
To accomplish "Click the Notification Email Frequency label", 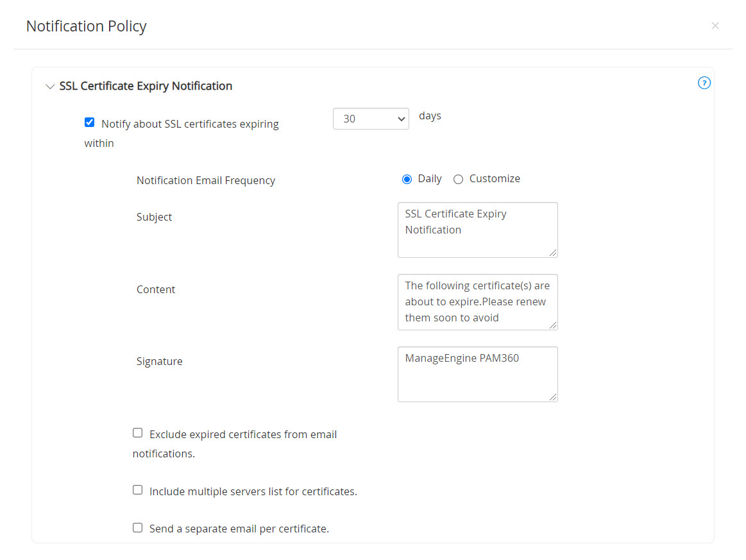I will (206, 181).
